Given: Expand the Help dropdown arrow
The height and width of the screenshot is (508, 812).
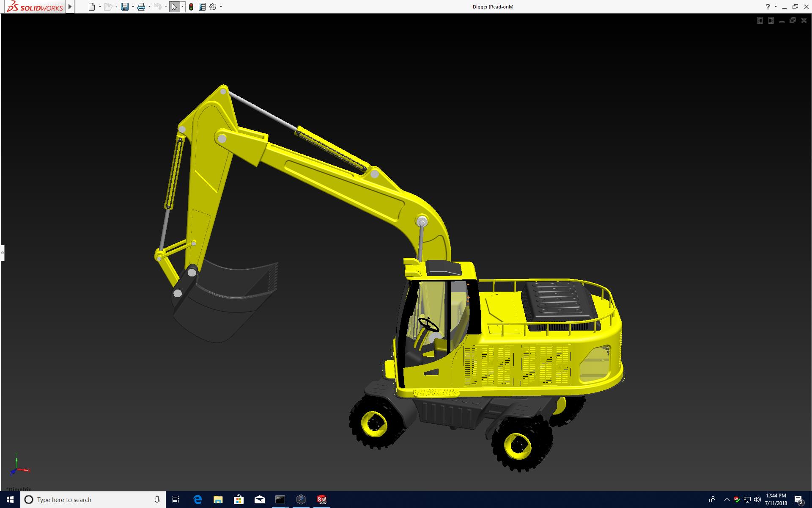Looking at the screenshot, I should coord(776,7).
